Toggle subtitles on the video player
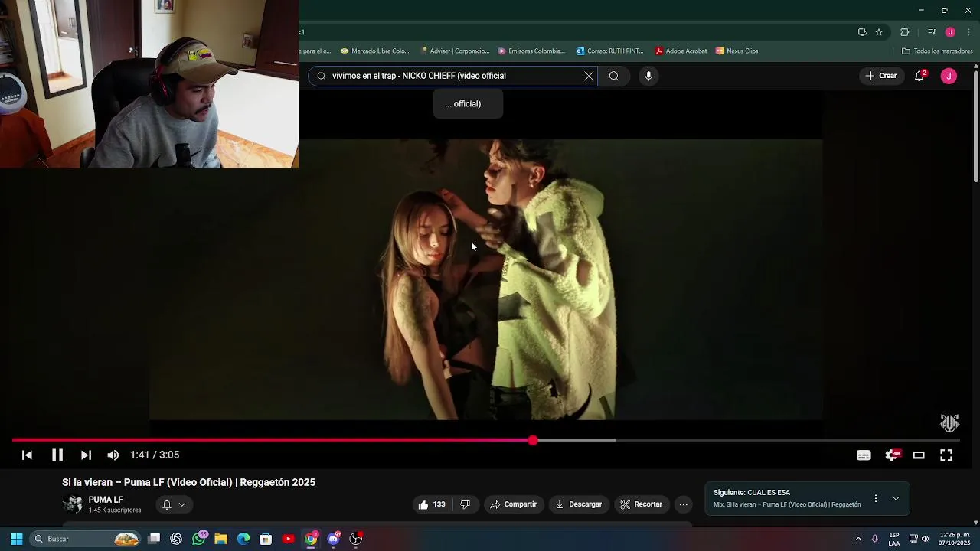Image resolution: width=980 pixels, height=551 pixels. (x=864, y=455)
